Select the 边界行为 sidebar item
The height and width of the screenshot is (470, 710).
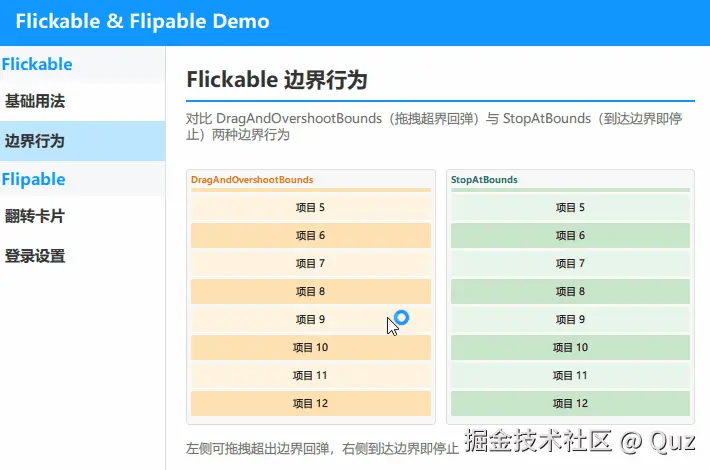[x=82, y=141]
